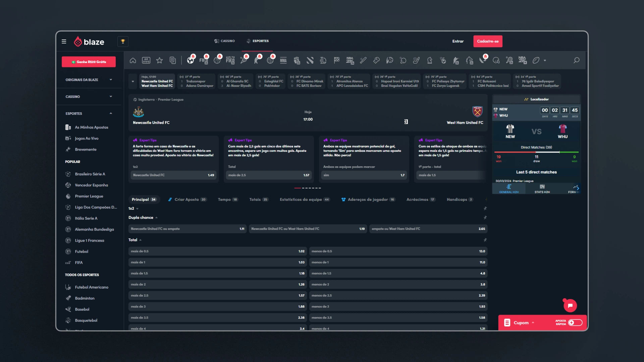
Task: Collapse the Dupla chance market
Action: tap(156, 218)
